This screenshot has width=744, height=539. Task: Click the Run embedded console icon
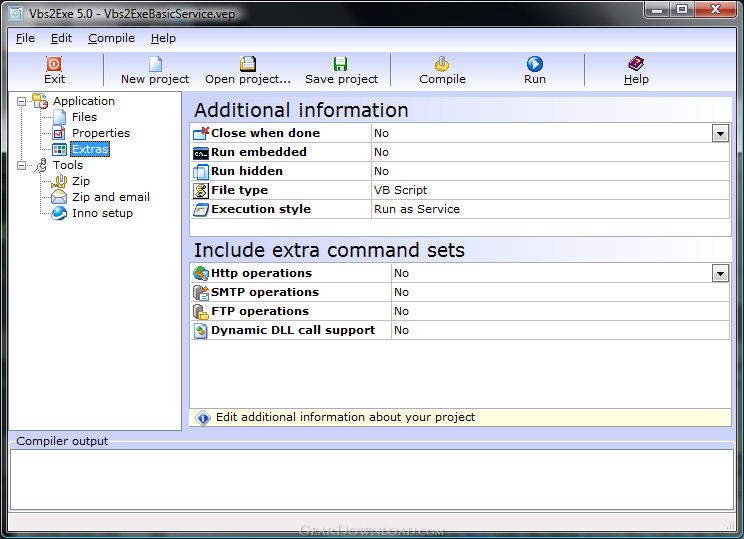[x=201, y=153]
